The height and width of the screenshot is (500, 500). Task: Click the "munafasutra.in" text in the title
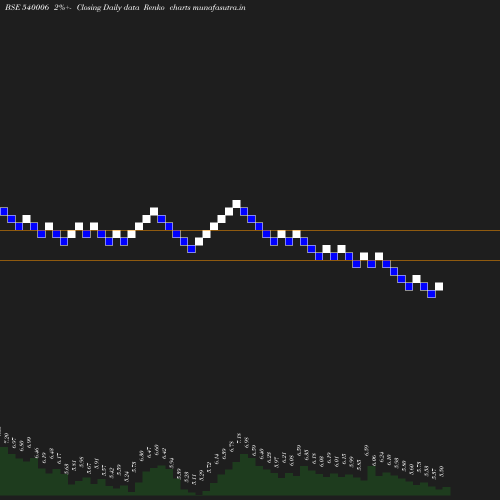pyautogui.click(x=219, y=7)
